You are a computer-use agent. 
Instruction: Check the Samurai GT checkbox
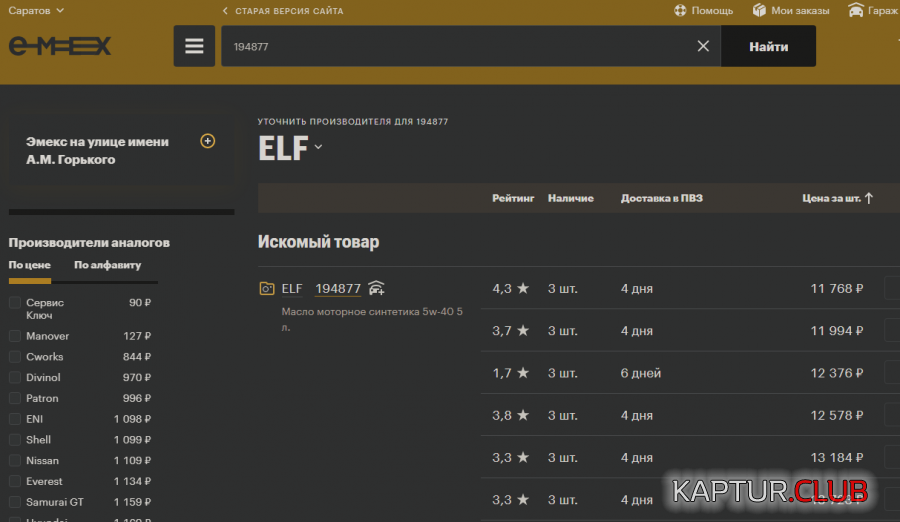point(15,501)
